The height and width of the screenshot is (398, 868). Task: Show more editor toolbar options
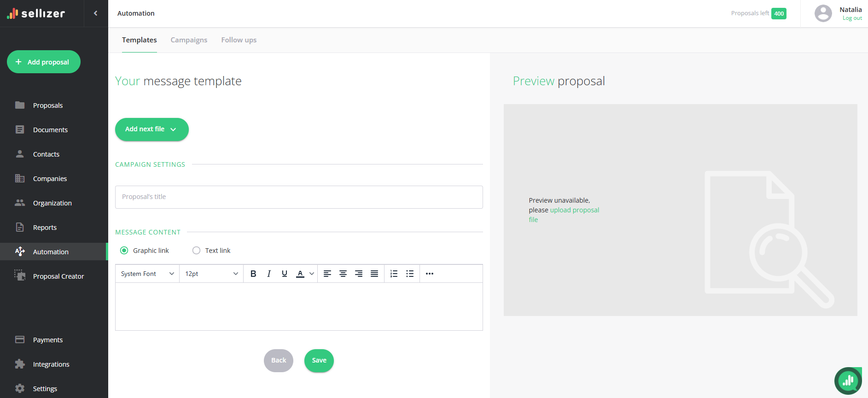430,274
